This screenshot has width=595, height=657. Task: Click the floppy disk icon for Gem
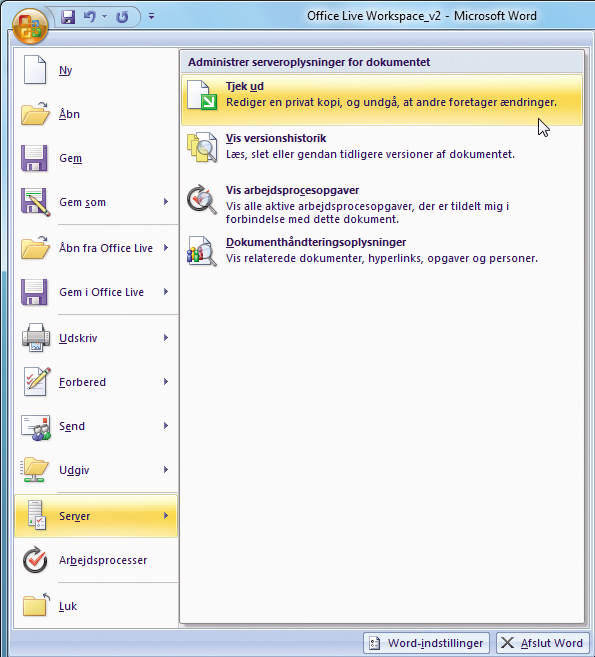34,158
